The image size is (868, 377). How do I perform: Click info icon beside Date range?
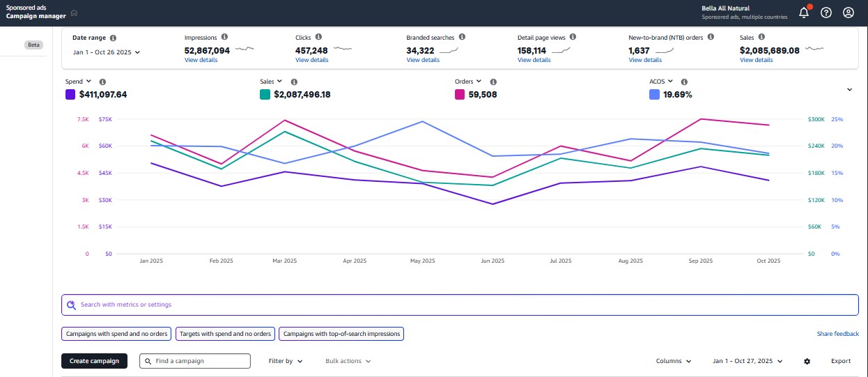point(113,38)
